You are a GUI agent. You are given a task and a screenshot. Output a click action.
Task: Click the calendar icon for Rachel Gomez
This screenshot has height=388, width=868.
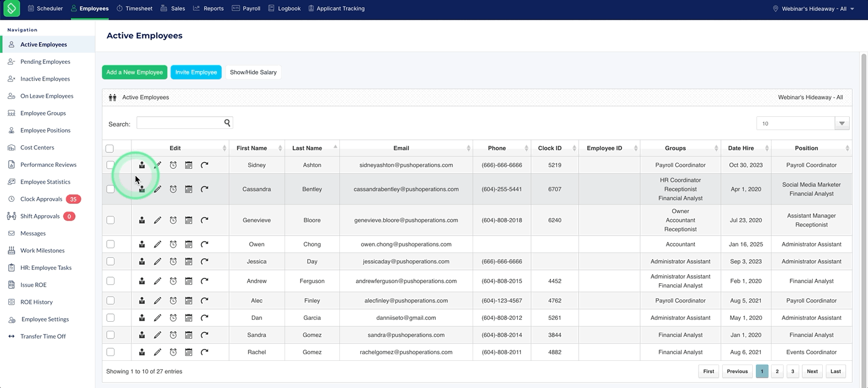(189, 352)
